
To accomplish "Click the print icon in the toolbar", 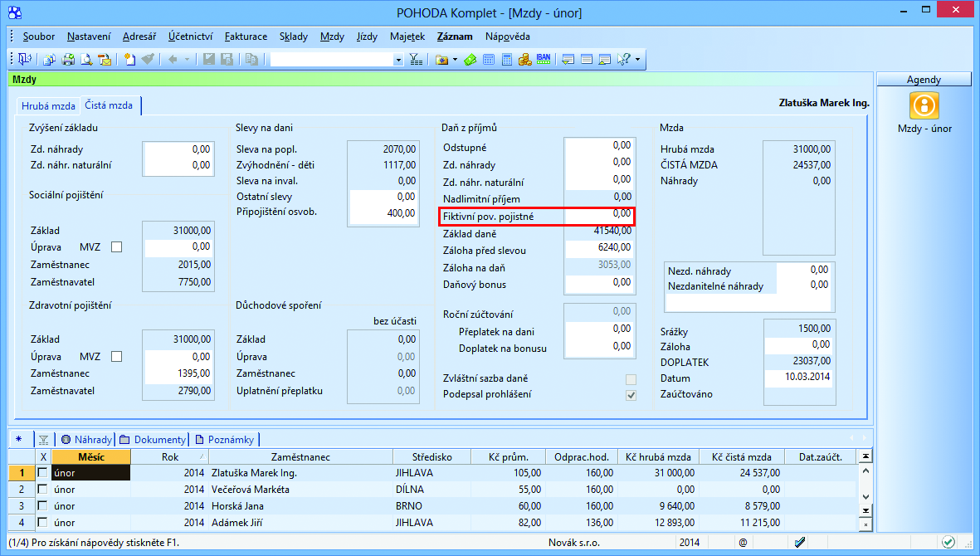I will click(x=68, y=60).
